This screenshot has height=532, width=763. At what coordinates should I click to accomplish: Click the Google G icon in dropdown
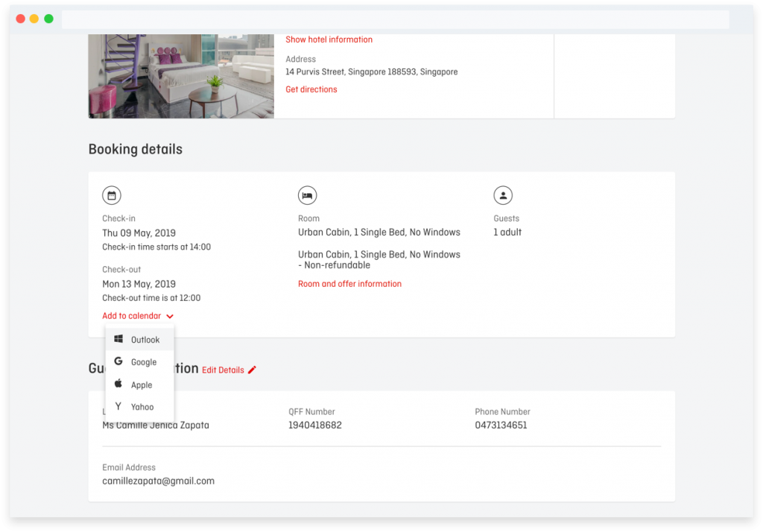point(118,361)
